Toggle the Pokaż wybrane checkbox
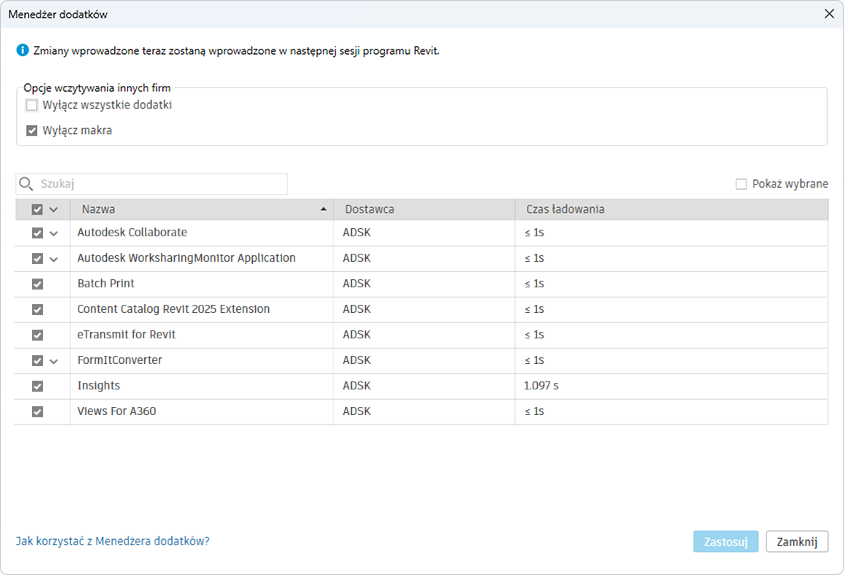 click(x=741, y=184)
